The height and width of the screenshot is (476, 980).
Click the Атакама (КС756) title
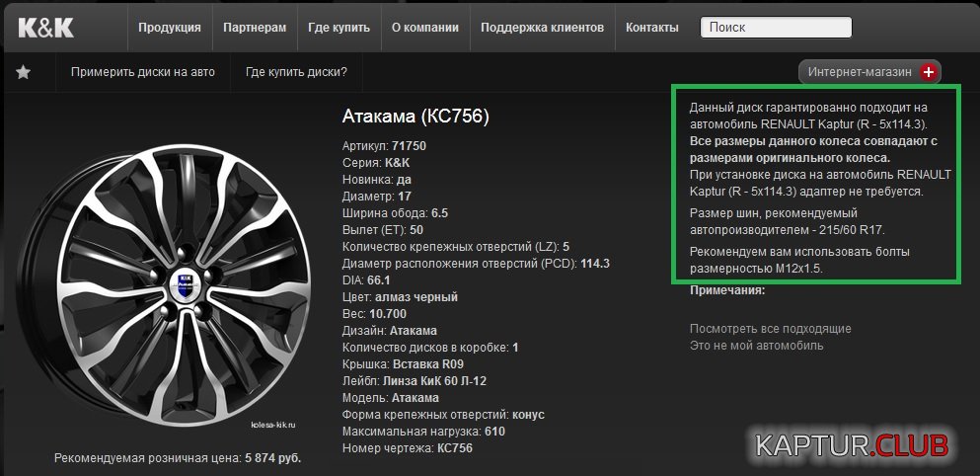coord(415,117)
